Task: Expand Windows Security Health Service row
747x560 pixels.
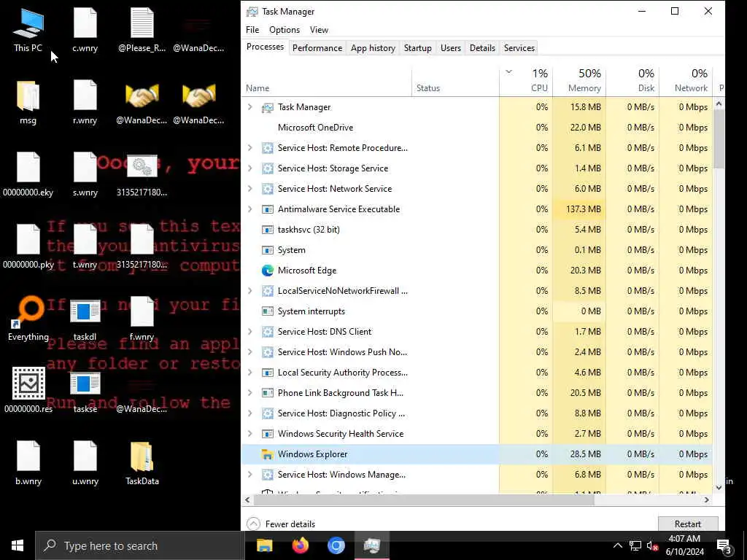Action: click(250, 433)
